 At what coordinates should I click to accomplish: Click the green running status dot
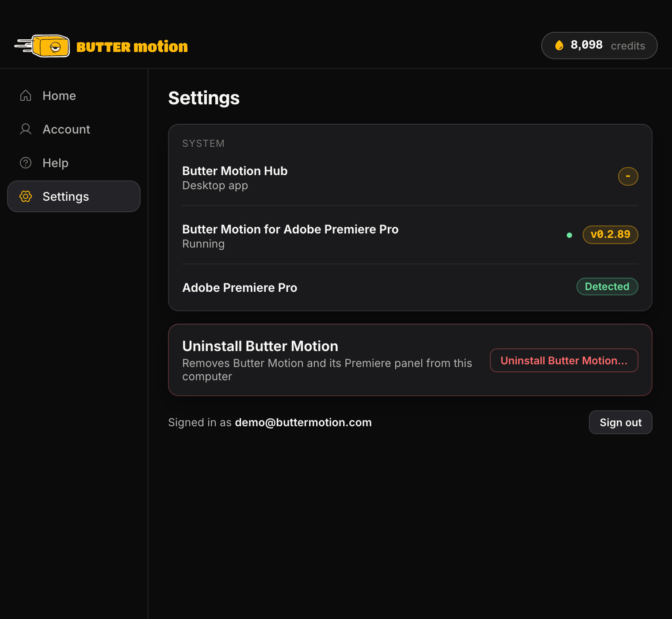point(569,235)
